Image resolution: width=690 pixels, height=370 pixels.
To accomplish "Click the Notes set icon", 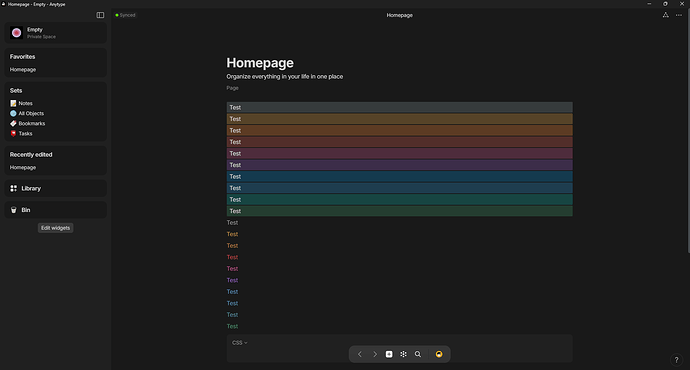I will click(13, 103).
